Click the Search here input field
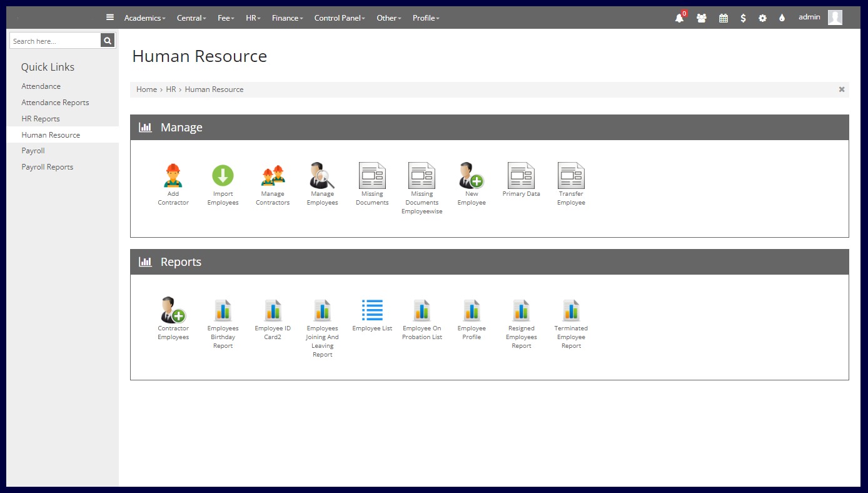The image size is (868, 493). [x=55, y=41]
